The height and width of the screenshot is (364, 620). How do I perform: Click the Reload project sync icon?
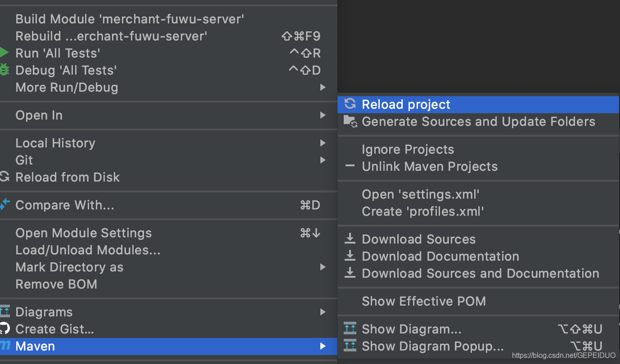click(350, 104)
